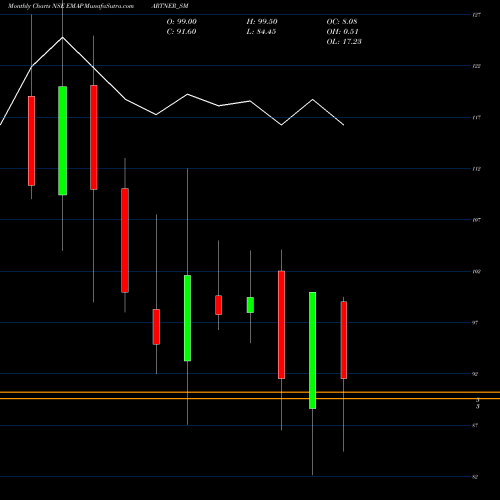Screen dimensions: 500x500
Task: Click the 87 price axis label
Action: click(x=475, y=425)
